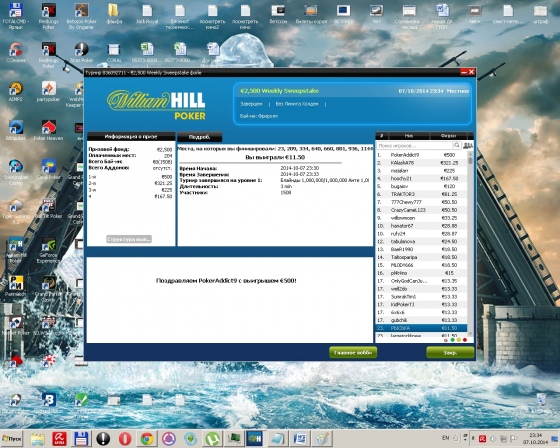The image size is (560, 448).
Task: Switch to the Подроб. tab
Action: pos(200,137)
